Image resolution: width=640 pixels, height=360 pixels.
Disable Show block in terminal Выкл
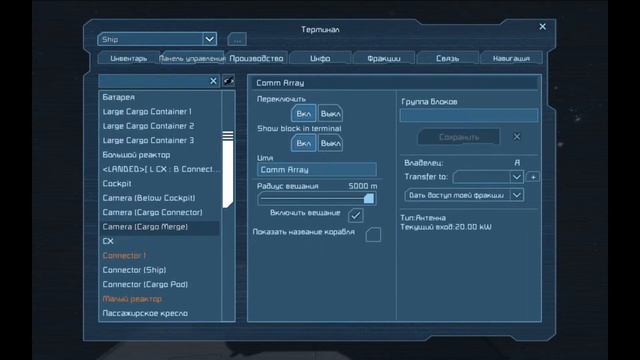pos(330,143)
